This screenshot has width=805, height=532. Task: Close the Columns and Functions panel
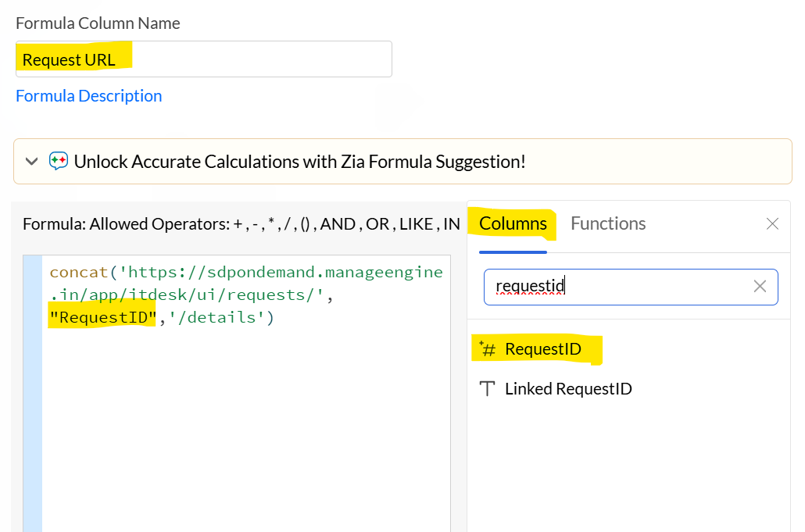772,224
